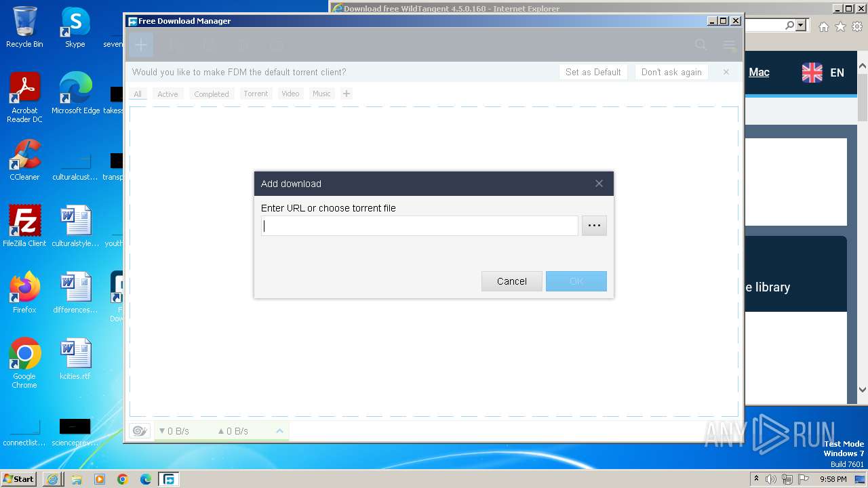Open File Explorer from taskbar
Viewport: 868px width, 488px height.
(x=76, y=479)
